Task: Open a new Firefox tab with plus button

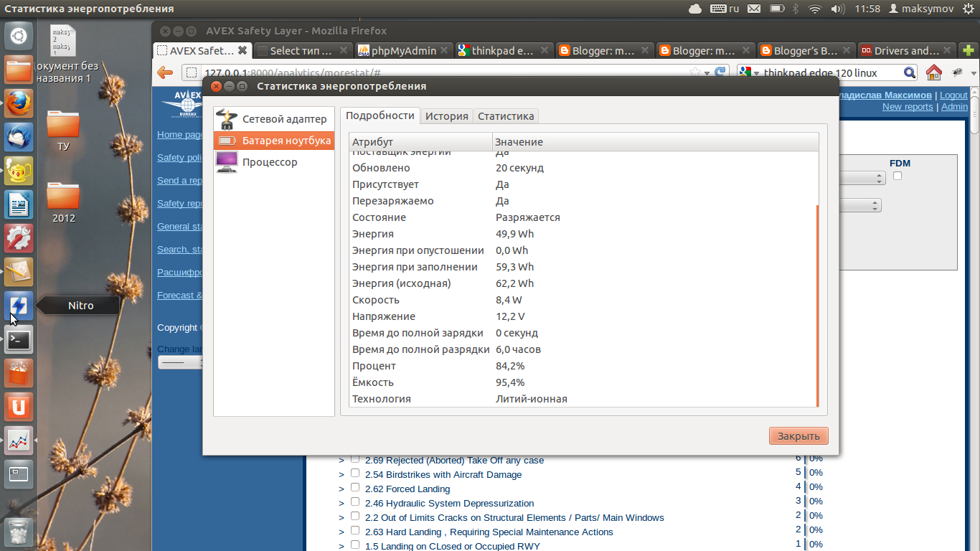Action: [969, 51]
